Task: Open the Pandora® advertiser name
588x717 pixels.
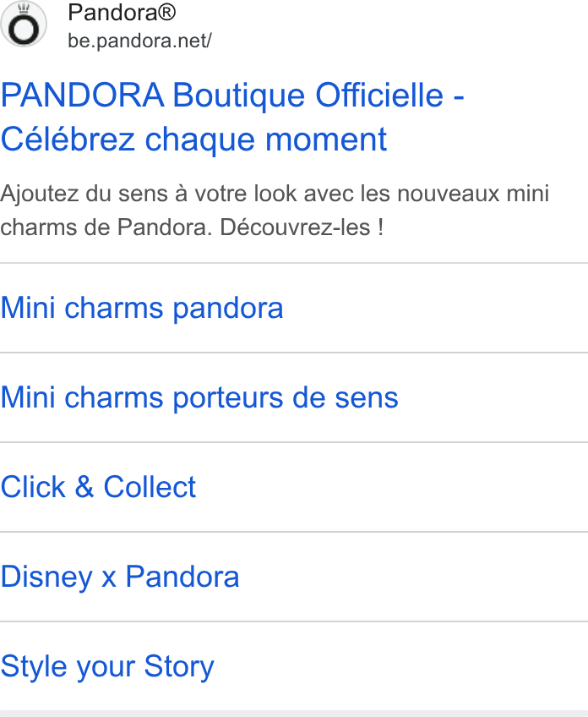Action: click(122, 13)
